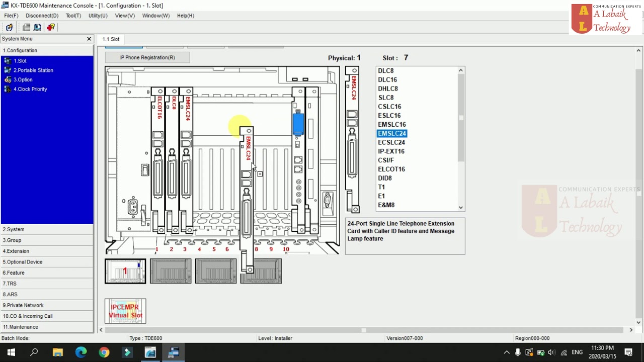Screen dimensions: 644x362
Task: Click the 3.Option gear icon
Action: coord(8,79)
